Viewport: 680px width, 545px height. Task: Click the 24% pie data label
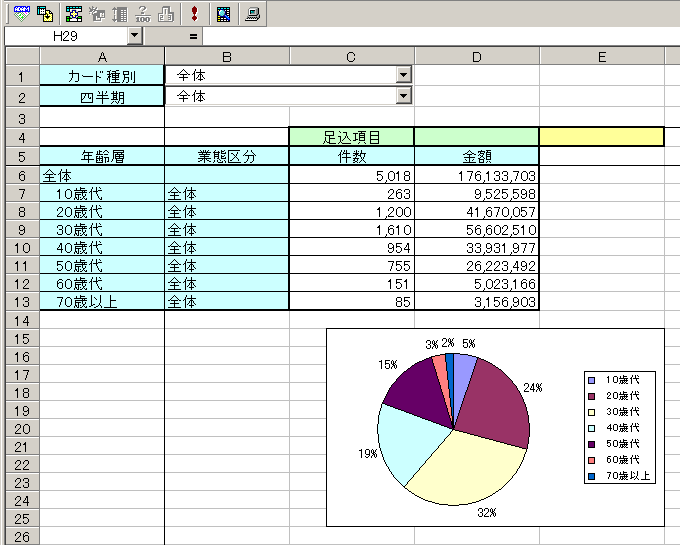point(533,388)
